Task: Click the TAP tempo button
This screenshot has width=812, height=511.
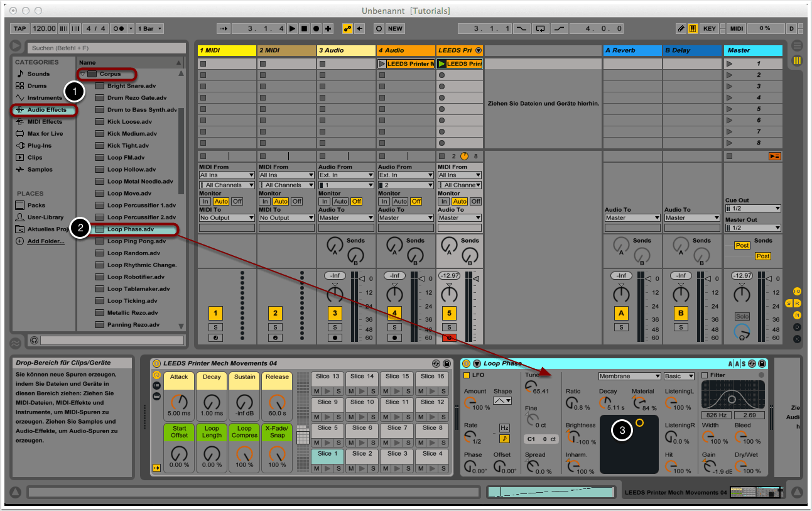Action: click(x=20, y=28)
